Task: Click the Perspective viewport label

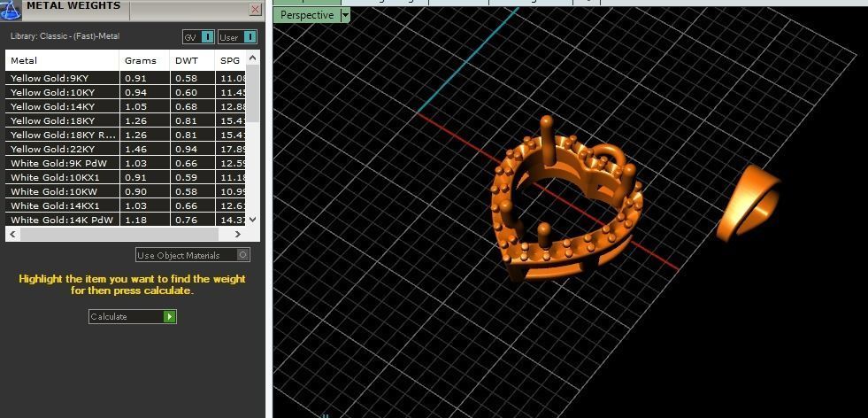Action: click(307, 15)
